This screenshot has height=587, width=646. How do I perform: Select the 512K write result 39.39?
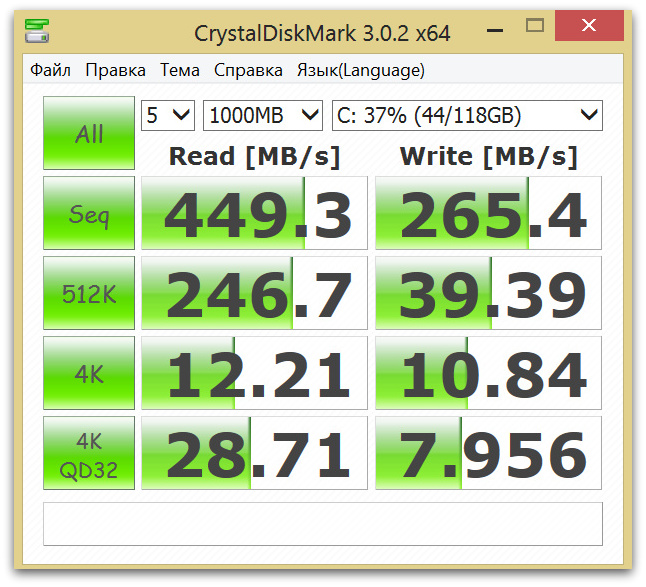pos(489,293)
